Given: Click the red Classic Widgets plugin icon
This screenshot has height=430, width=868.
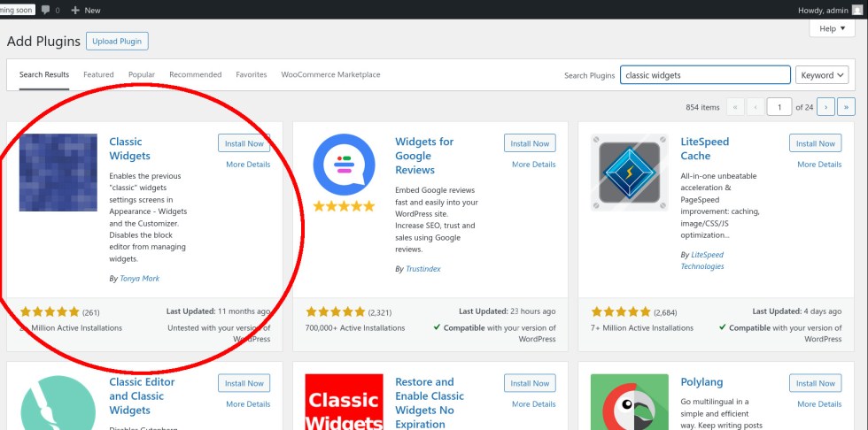Looking at the screenshot, I should (344, 403).
